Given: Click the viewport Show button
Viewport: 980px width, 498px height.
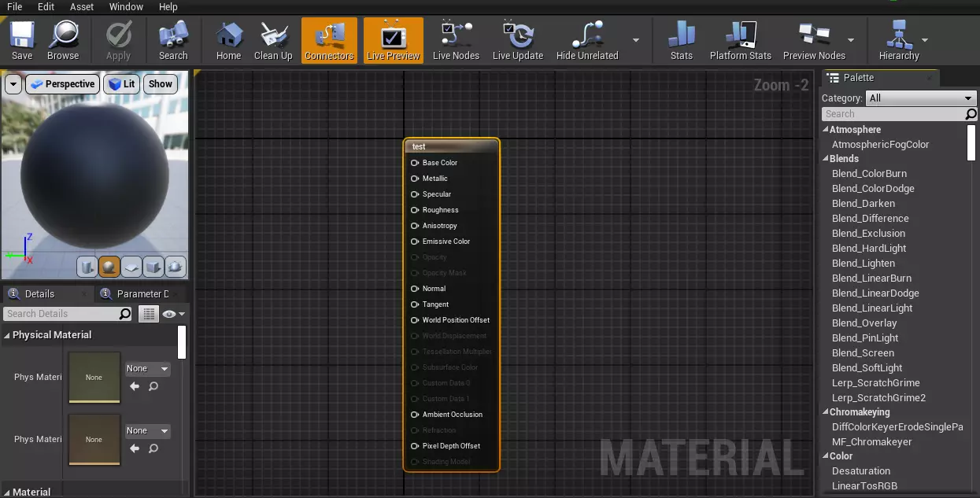Looking at the screenshot, I should click(160, 84).
